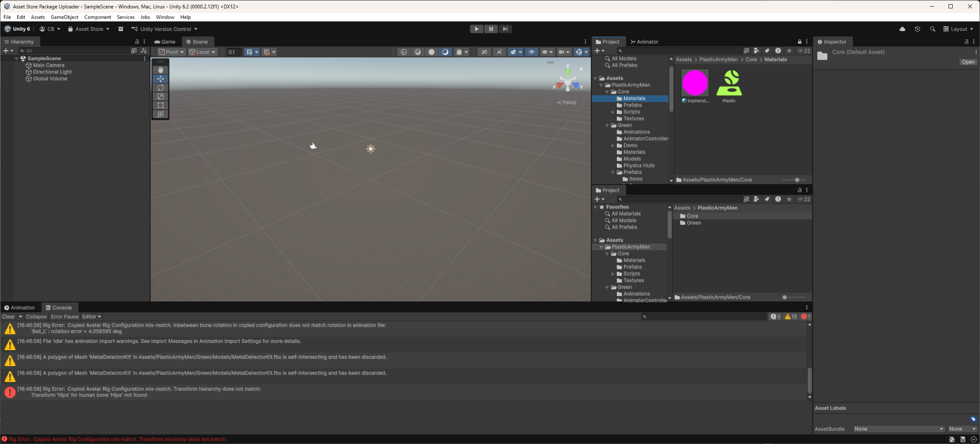Screen dimensions: 980x444
Task: Open the AssetBundle None dropdown
Action: pyautogui.click(x=899, y=429)
